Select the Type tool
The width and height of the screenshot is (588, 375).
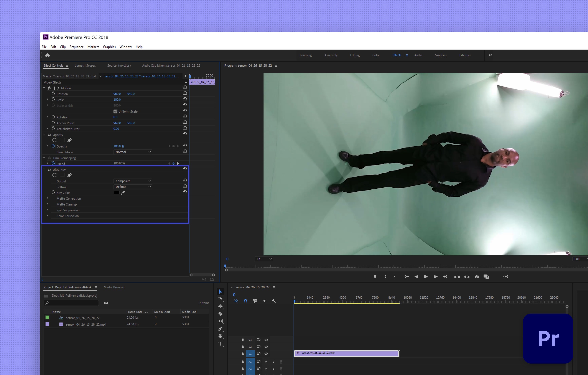(x=220, y=344)
